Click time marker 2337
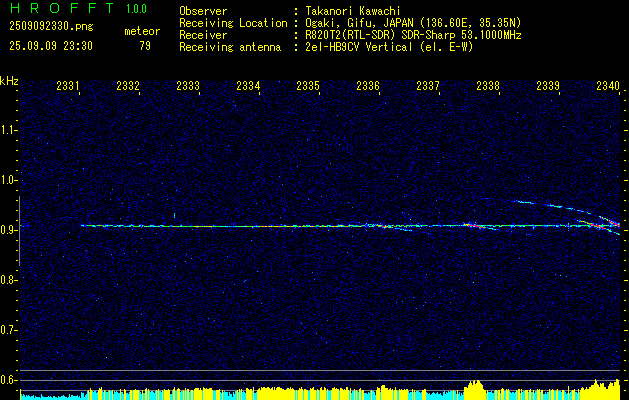 tap(428, 85)
